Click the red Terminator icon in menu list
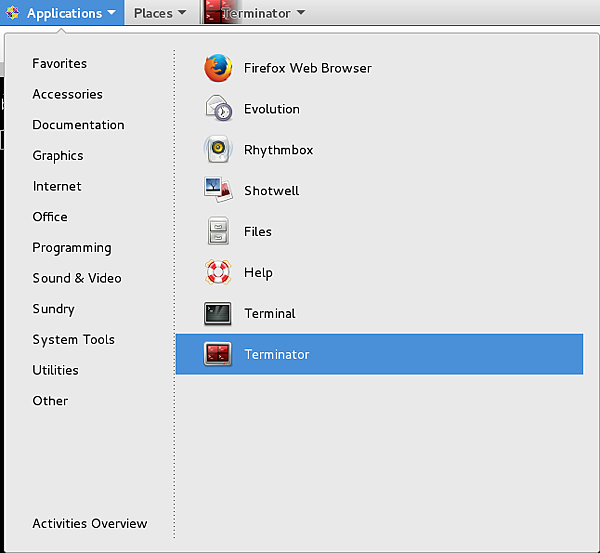 point(218,354)
